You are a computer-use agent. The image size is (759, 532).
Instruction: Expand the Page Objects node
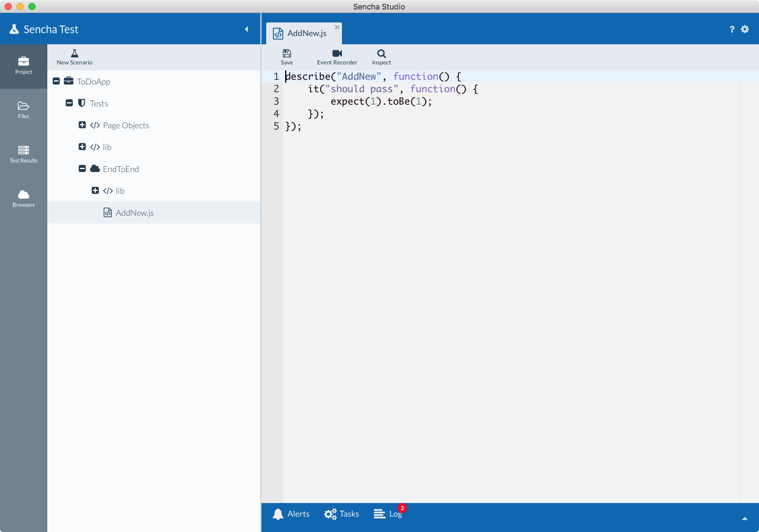82,125
